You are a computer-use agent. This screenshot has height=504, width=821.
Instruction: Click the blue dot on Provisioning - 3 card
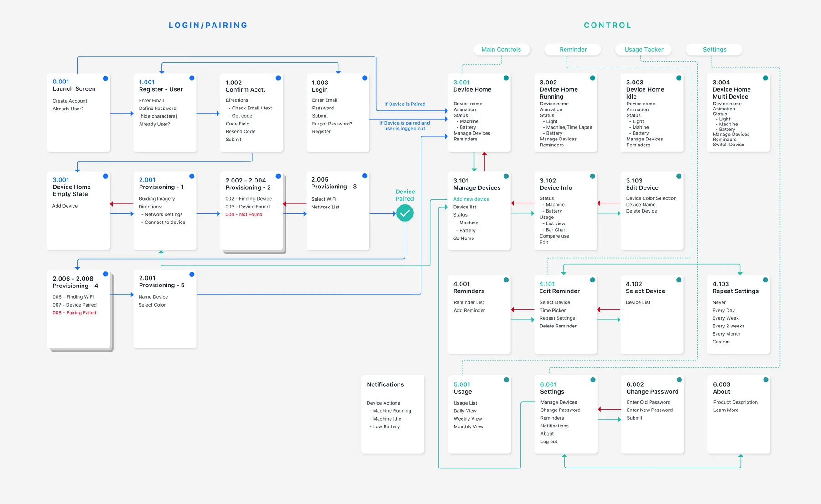tap(365, 176)
